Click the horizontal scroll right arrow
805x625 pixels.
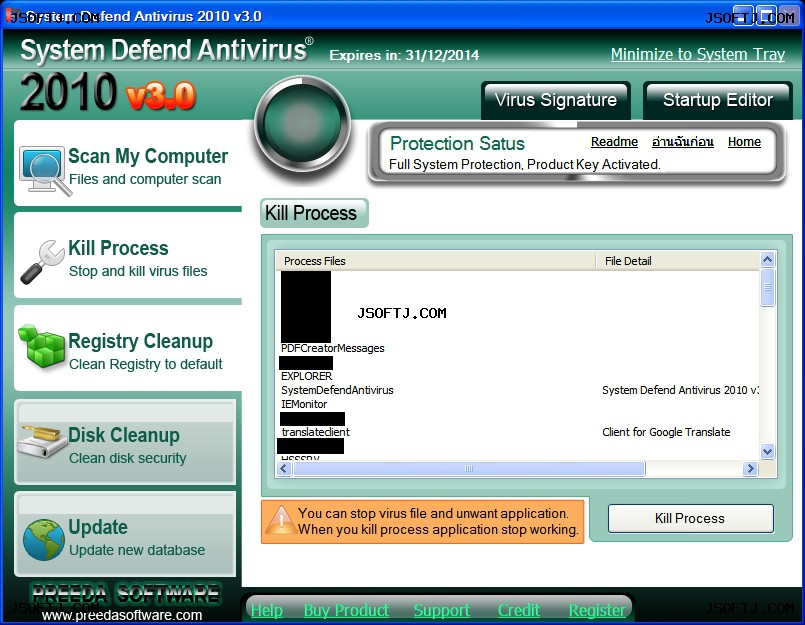(751, 468)
